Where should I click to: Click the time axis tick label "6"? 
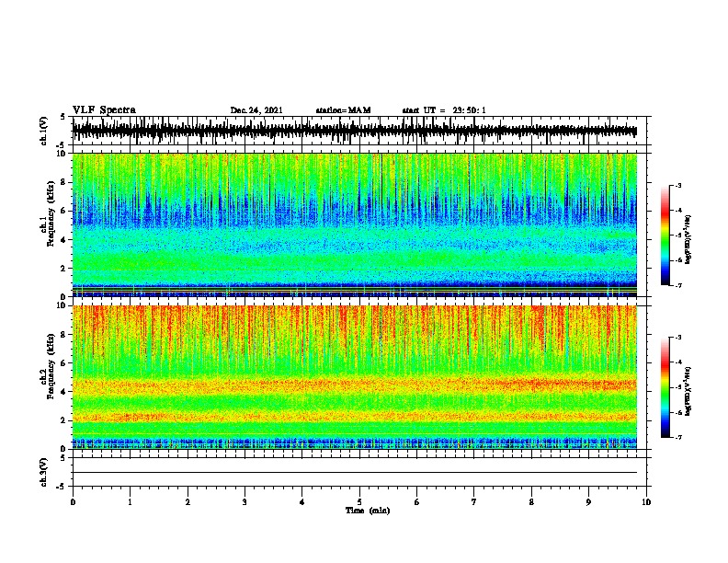point(417,502)
